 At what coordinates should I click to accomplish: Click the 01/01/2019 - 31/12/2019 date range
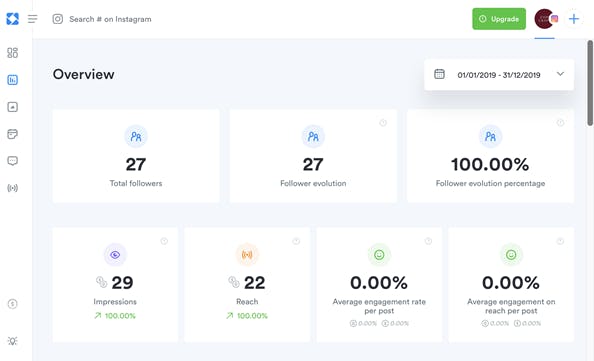point(499,75)
